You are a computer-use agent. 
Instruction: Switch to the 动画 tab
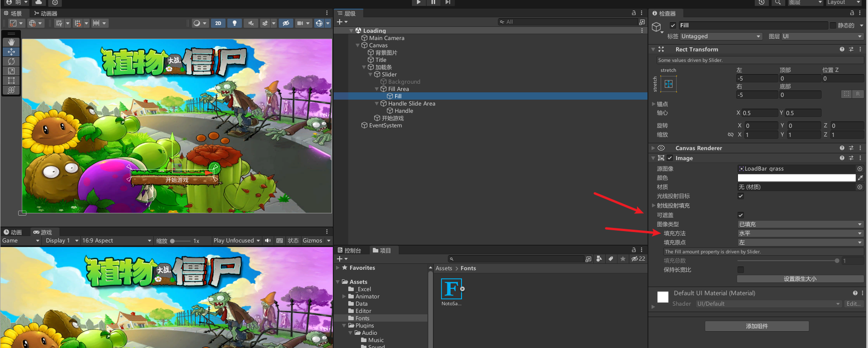(x=13, y=232)
